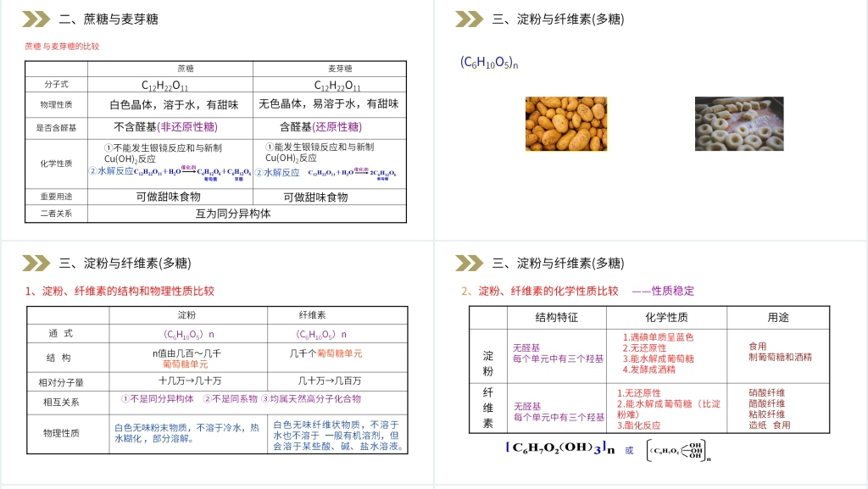Click the chevron icon beside 二、蔗糖与麦芽糖

(x=36, y=19)
